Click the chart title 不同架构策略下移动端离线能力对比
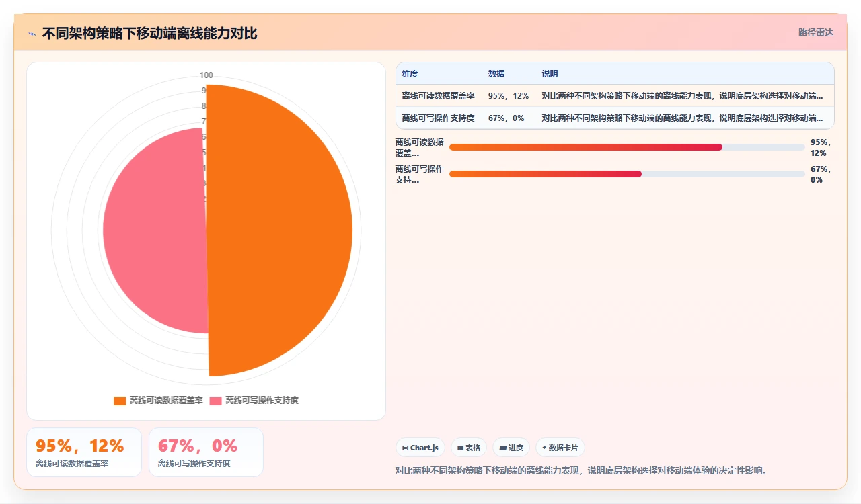 149,34
